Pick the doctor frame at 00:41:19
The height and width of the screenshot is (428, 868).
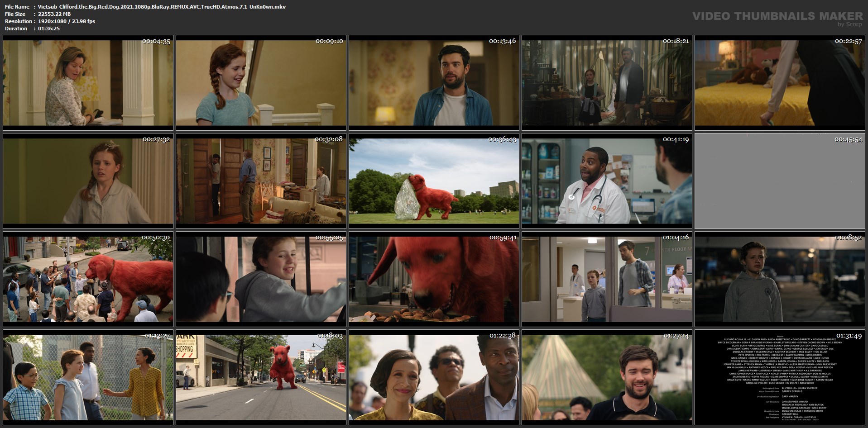pyautogui.click(x=607, y=181)
